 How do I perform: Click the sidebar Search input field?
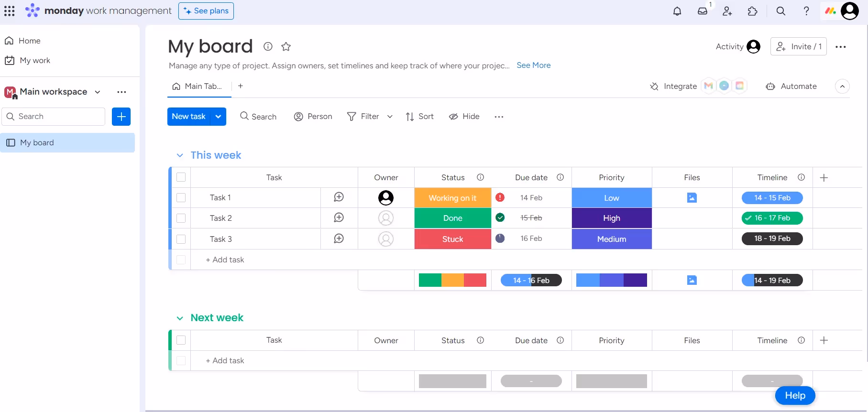click(x=54, y=117)
